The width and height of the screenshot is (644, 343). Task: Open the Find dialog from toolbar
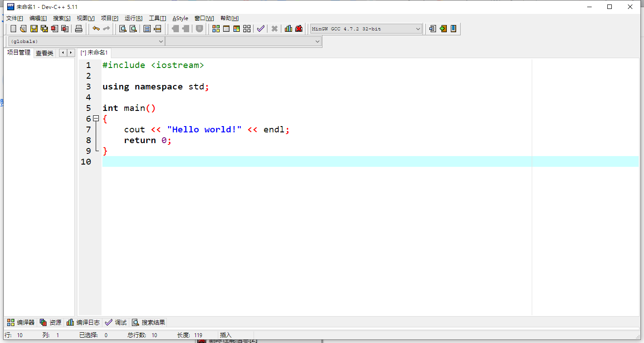click(x=123, y=29)
